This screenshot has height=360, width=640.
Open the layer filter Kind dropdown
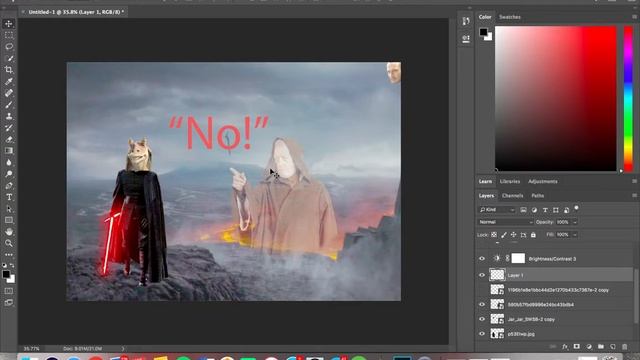point(497,210)
